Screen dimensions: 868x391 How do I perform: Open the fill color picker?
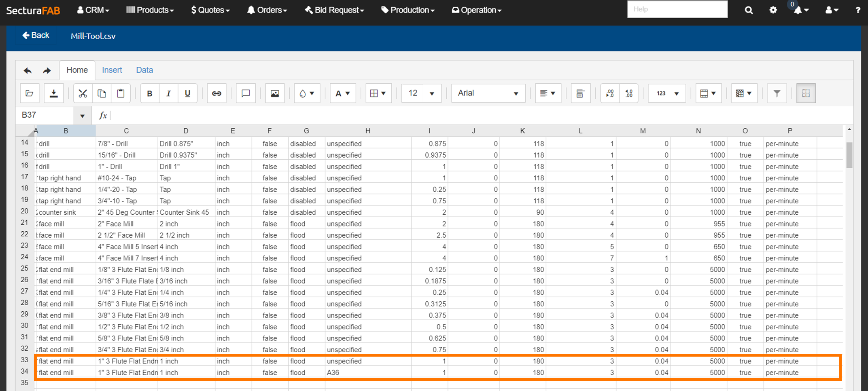tap(307, 93)
